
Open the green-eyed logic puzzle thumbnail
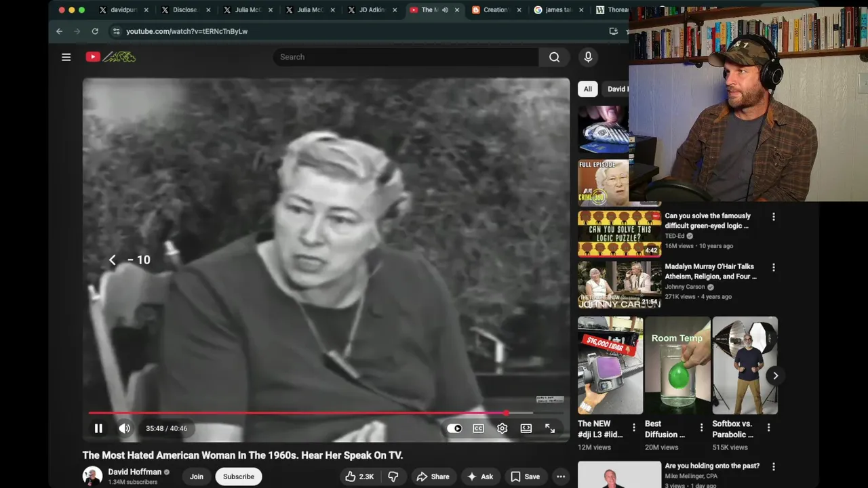(619, 234)
